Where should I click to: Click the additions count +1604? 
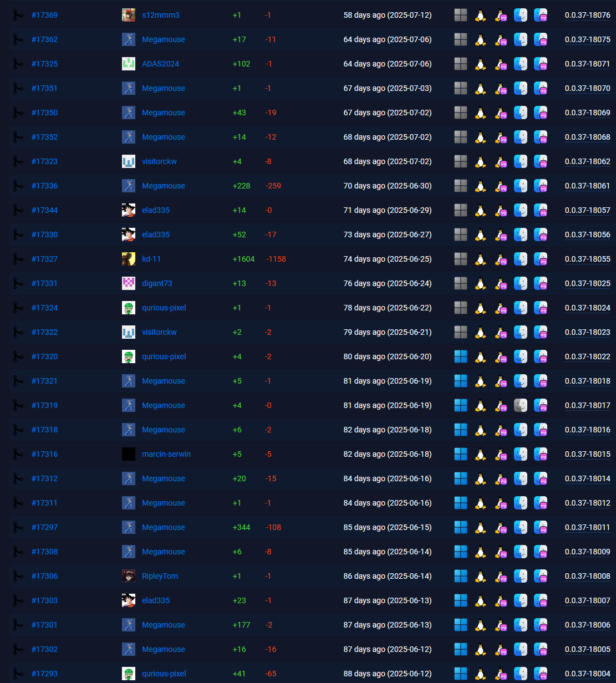click(244, 259)
